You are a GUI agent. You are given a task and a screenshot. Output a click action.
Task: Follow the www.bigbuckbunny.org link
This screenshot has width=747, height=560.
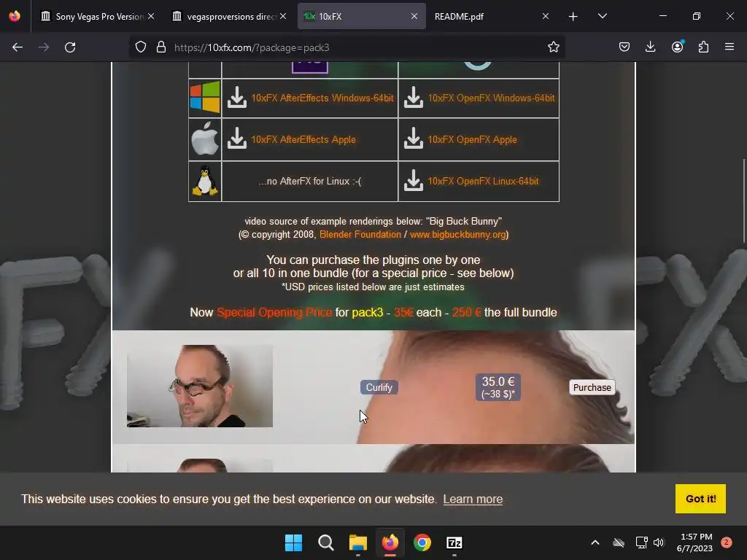click(x=458, y=234)
